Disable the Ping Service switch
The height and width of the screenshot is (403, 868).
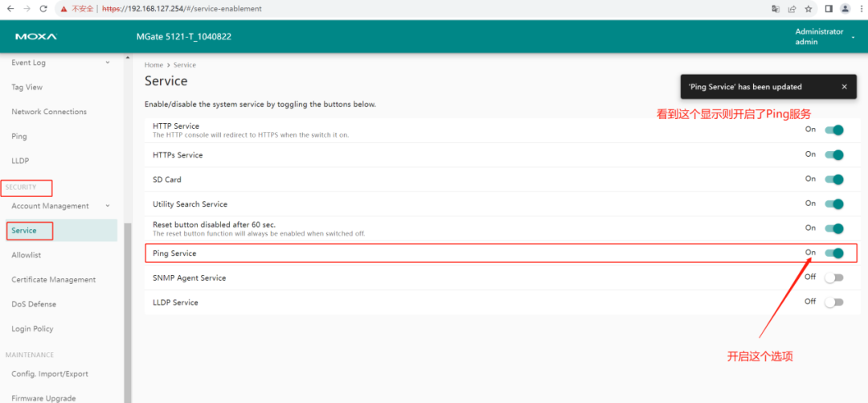point(833,253)
